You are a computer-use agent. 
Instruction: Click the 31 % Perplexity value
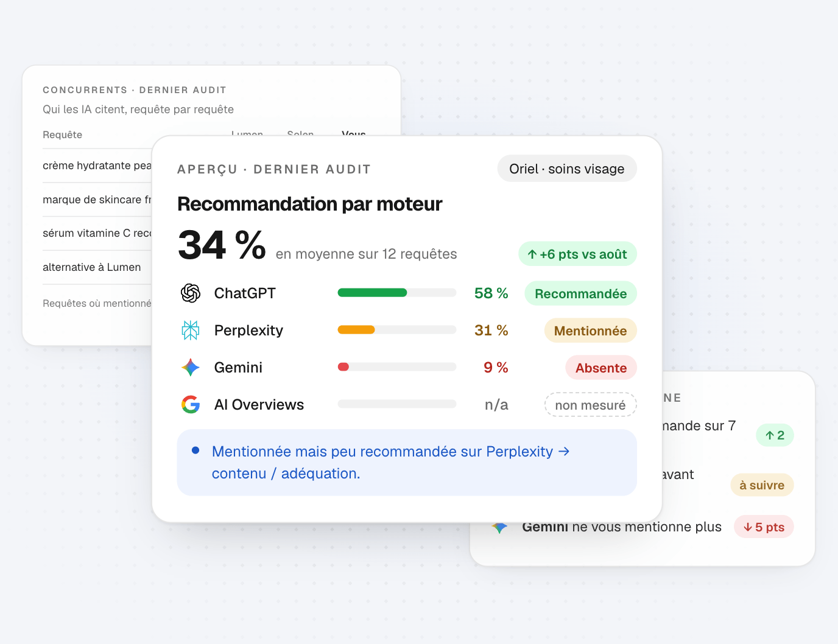coord(491,331)
